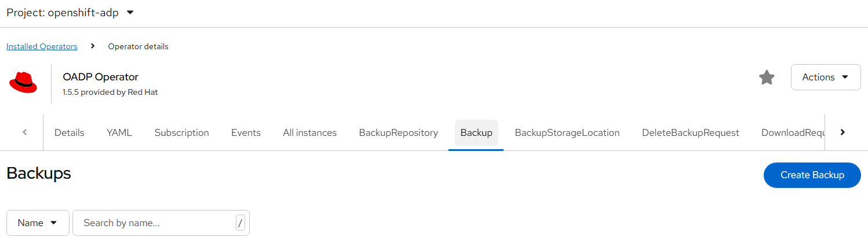
Task: Open the DeleteBackupRequest tab
Action: [690, 133]
